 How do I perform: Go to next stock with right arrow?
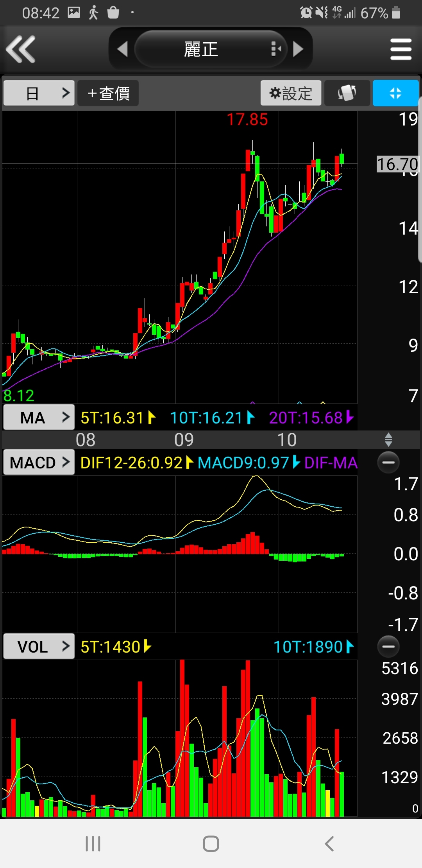[299, 49]
